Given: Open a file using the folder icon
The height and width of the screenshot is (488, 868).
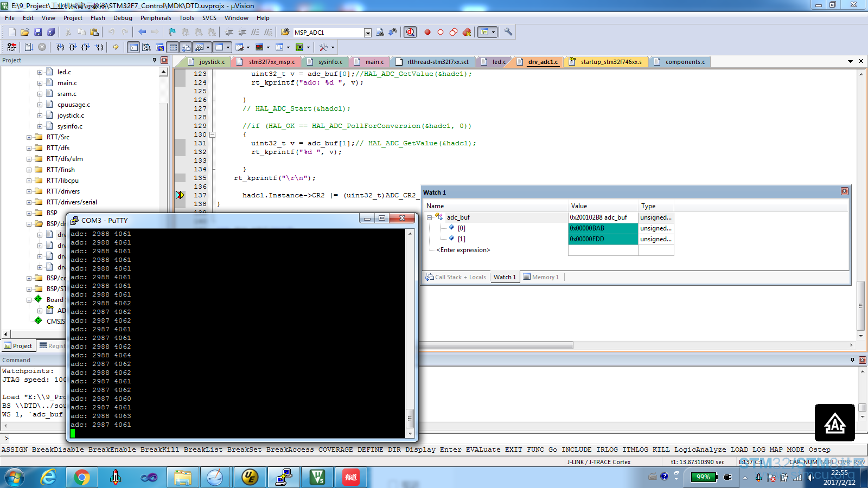Looking at the screenshot, I should 25,32.
